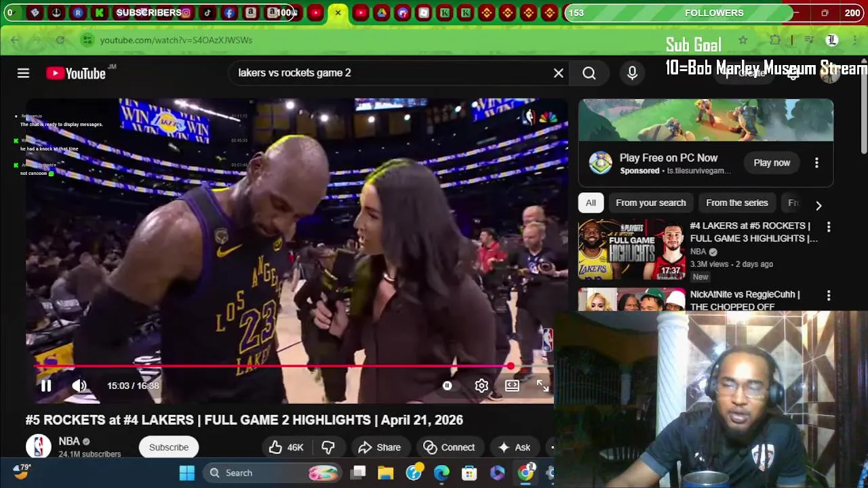Switch to the Google Drive browser tab
Screen dimensions: 868x488
[x=382, y=12]
